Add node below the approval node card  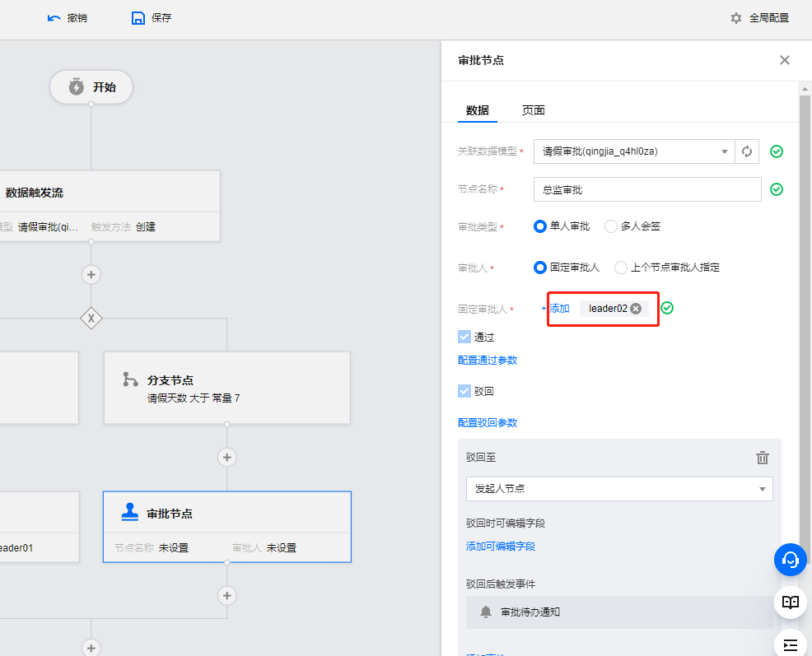tap(226, 595)
